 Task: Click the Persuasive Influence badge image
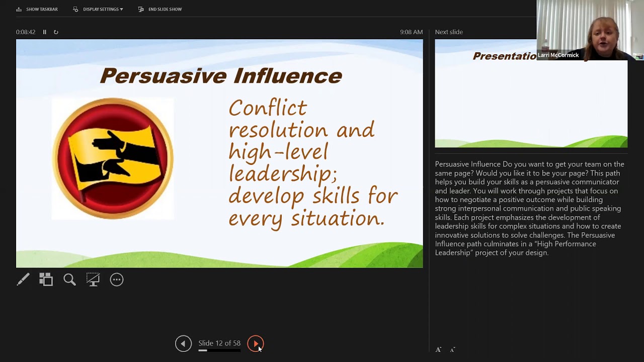pos(113,158)
